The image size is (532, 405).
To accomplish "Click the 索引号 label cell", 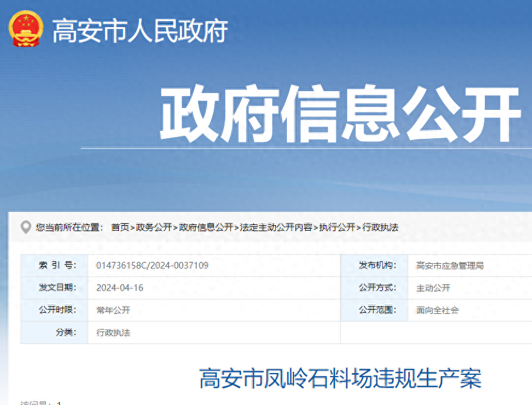I will tap(54, 266).
